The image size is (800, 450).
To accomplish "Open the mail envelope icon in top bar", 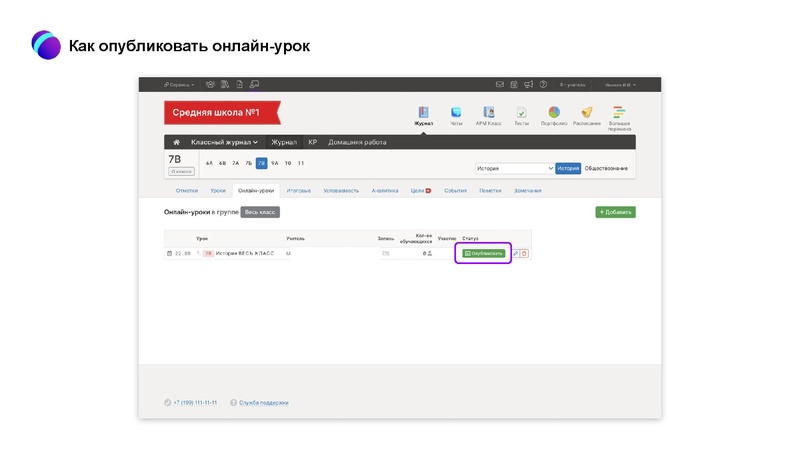I will coord(500,85).
